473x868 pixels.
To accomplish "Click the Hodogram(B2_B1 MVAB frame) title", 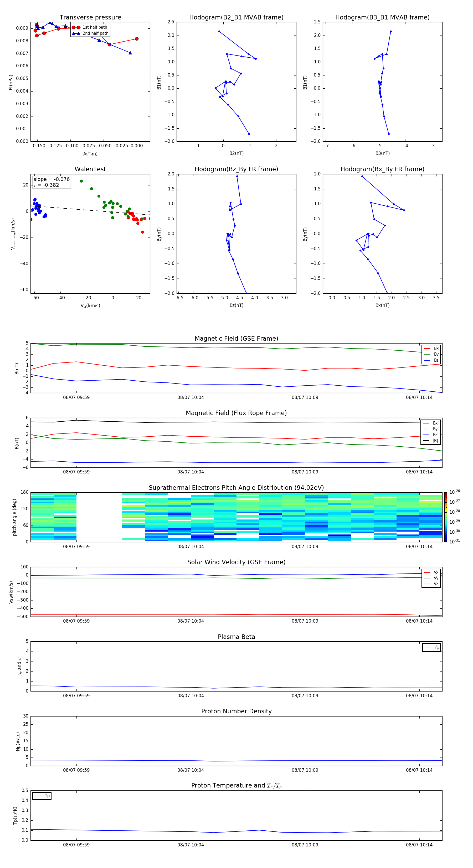I will [236, 18].
